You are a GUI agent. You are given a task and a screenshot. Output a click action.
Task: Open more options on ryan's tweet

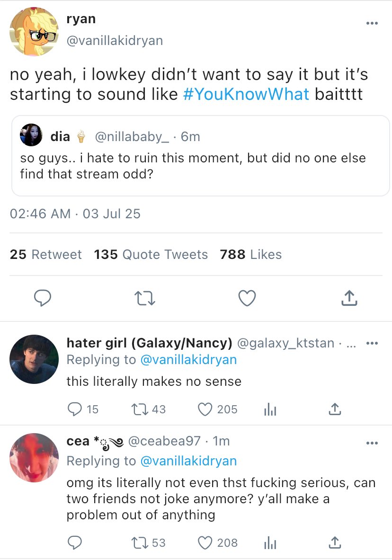372,23
